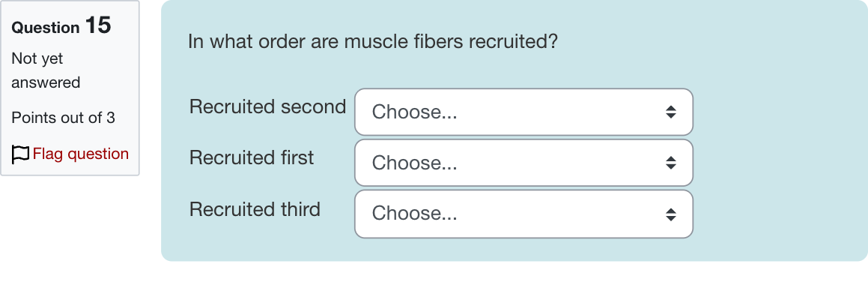Click the Flag question link text

pos(81,154)
